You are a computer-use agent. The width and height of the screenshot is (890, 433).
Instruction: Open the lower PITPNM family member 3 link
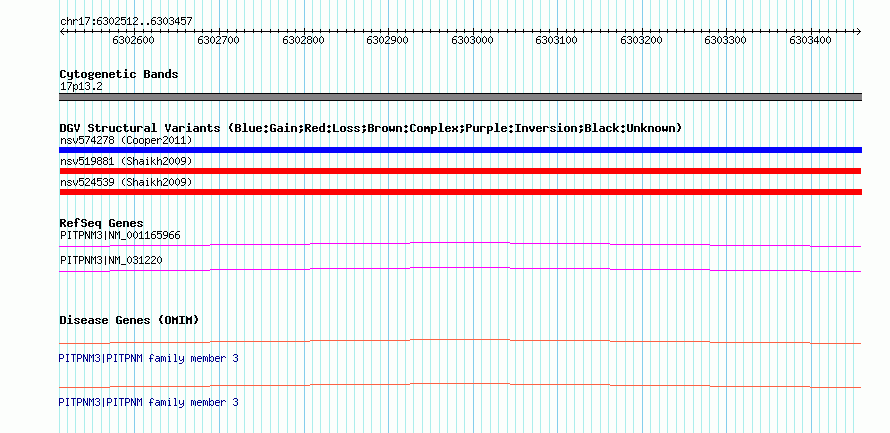tap(149, 402)
